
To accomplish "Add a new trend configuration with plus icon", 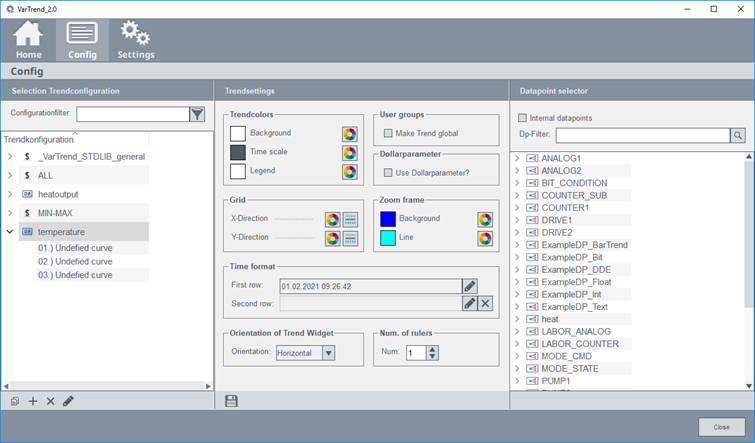I will (x=32, y=401).
